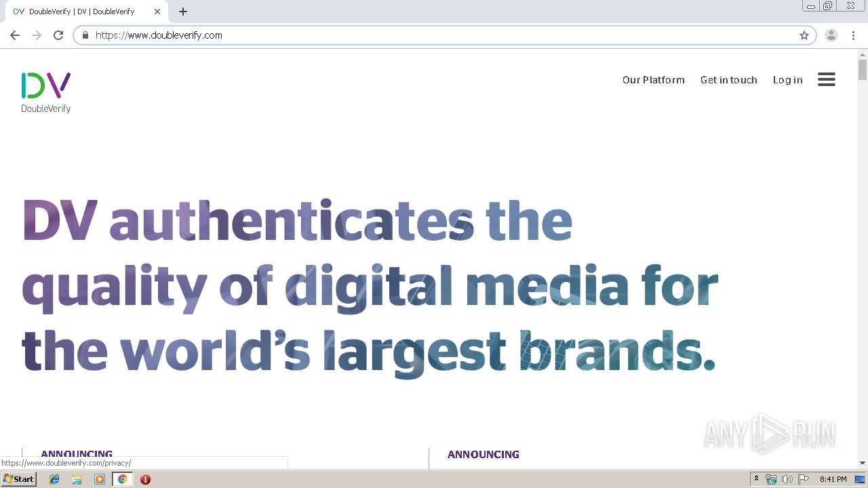Open the volume speaker tray icon
Screen dimensions: 868x488
coord(787,479)
